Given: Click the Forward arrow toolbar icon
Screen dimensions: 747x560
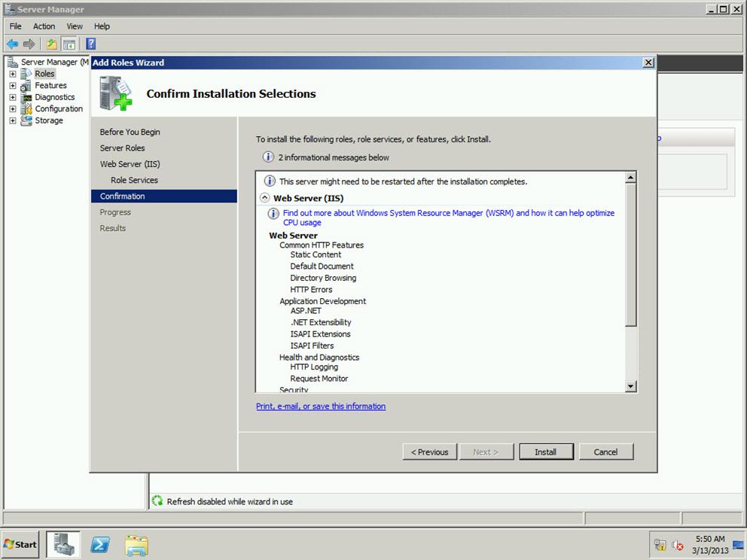Looking at the screenshot, I should (29, 44).
